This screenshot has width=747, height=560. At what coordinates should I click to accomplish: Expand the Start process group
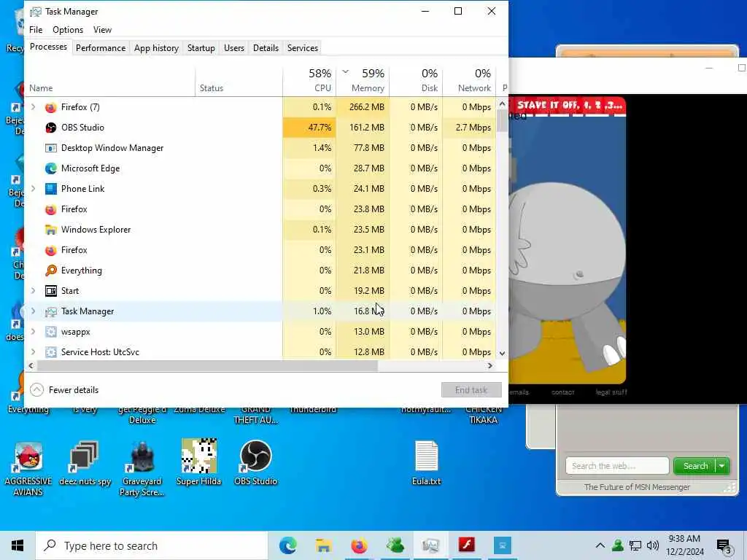click(x=33, y=291)
